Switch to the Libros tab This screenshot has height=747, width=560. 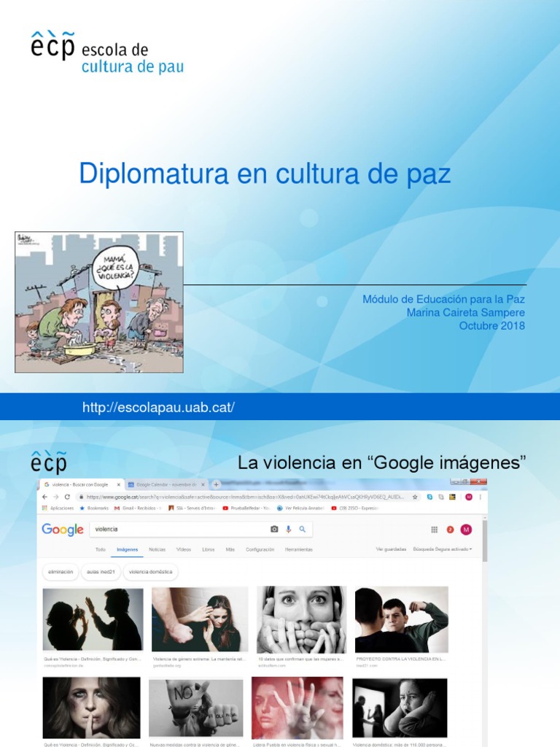209,549
